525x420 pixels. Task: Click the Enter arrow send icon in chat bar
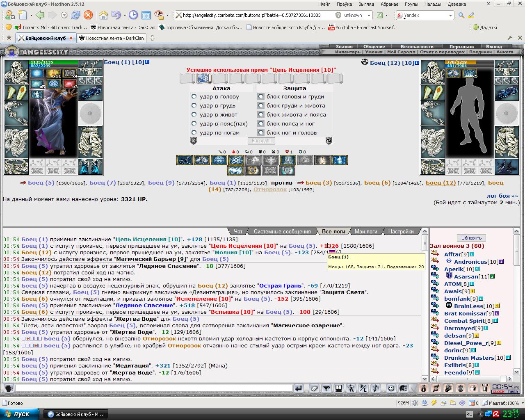299,388
